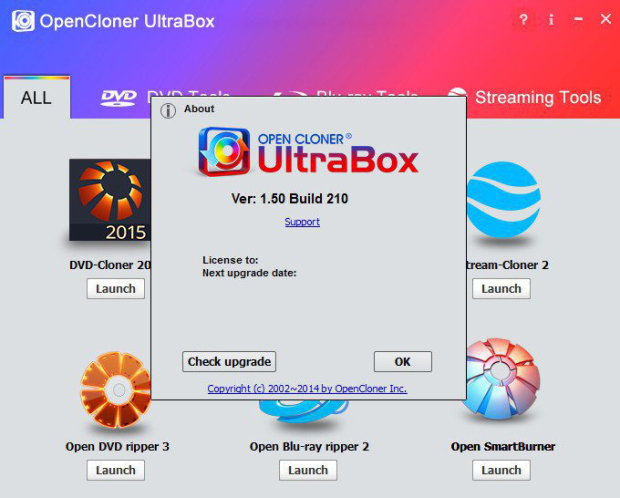Open help via the question mark icon

pos(524,19)
